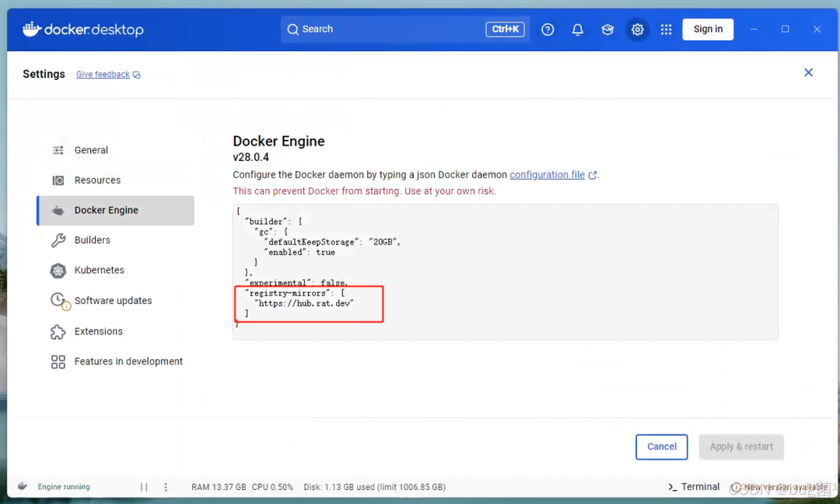Click into the Search field
840x504 pixels.
pos(405,30)
